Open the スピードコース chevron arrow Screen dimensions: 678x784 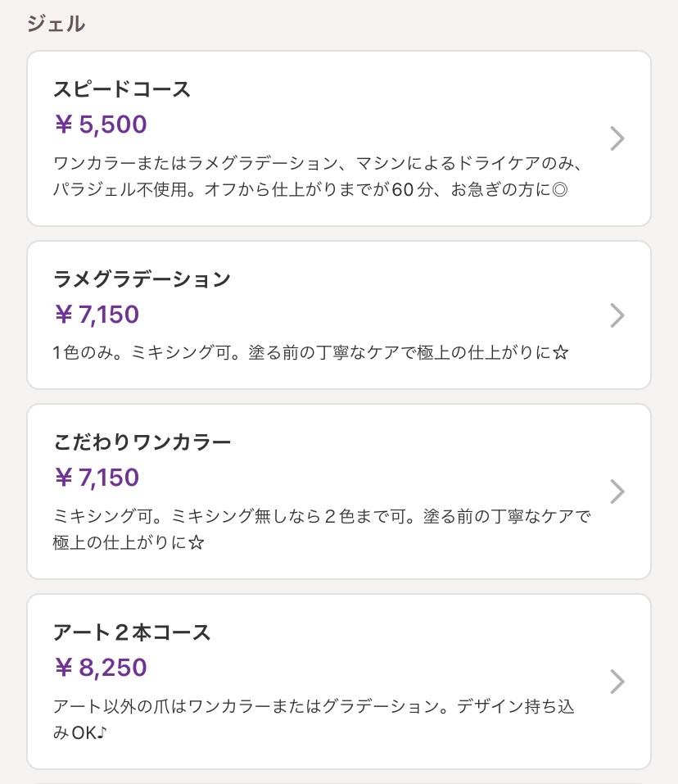click(618, 139)
